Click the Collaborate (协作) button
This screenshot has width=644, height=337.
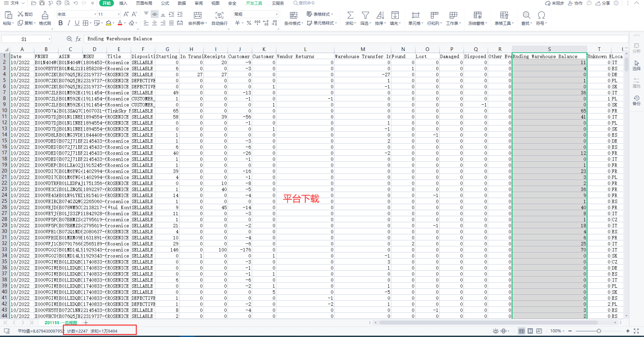coord(575,3)
